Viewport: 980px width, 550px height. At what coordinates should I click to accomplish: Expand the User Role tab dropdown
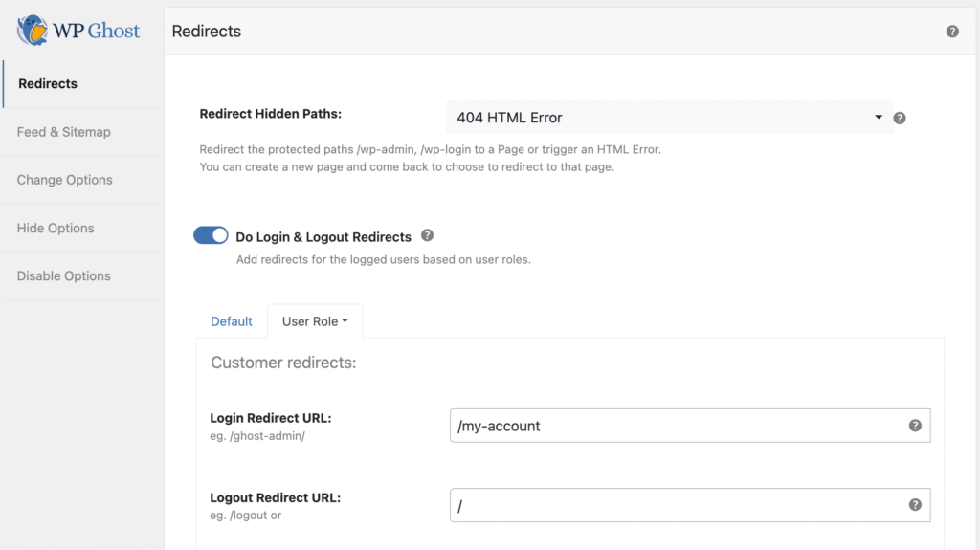coord(315,321)
